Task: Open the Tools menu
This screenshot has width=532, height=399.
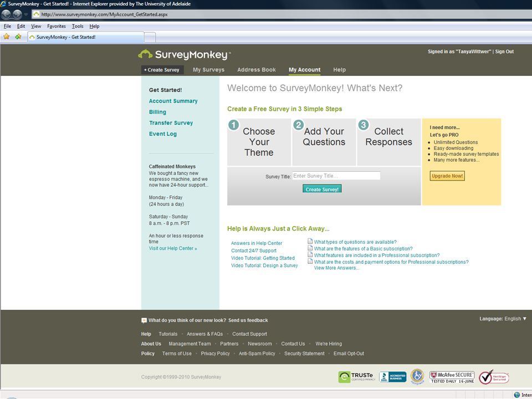Action: pyautogui.click(x=78, y=26)
